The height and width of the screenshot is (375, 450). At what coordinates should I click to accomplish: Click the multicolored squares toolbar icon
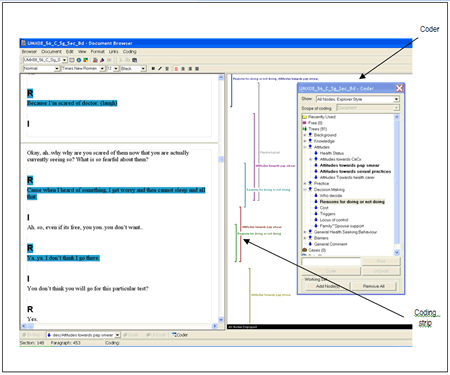tap(86, 60)
